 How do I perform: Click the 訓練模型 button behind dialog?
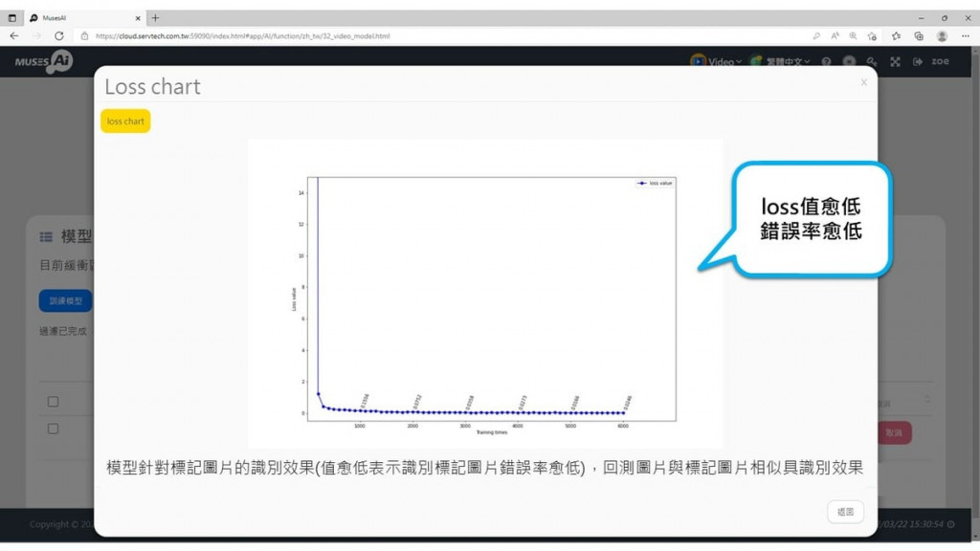pos(66,300)
